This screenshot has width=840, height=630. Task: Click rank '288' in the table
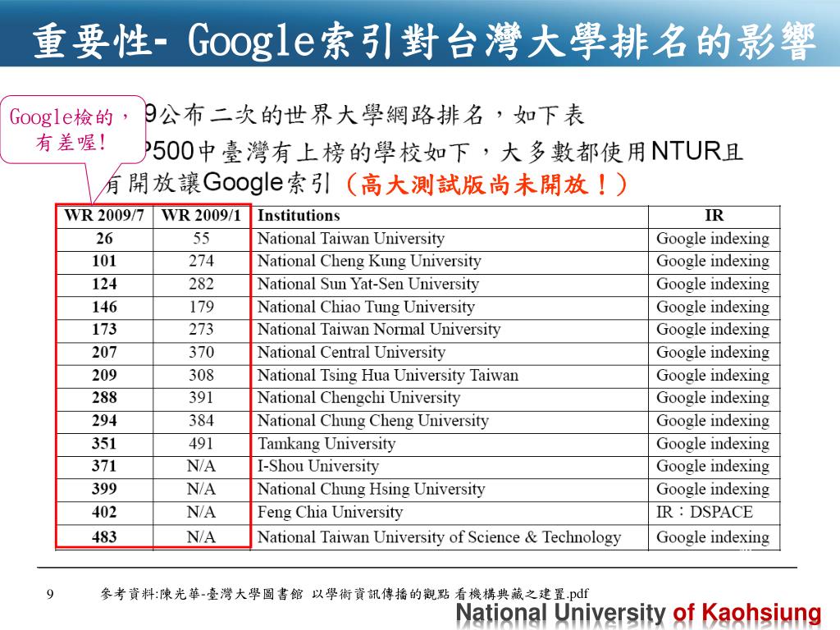104,398
